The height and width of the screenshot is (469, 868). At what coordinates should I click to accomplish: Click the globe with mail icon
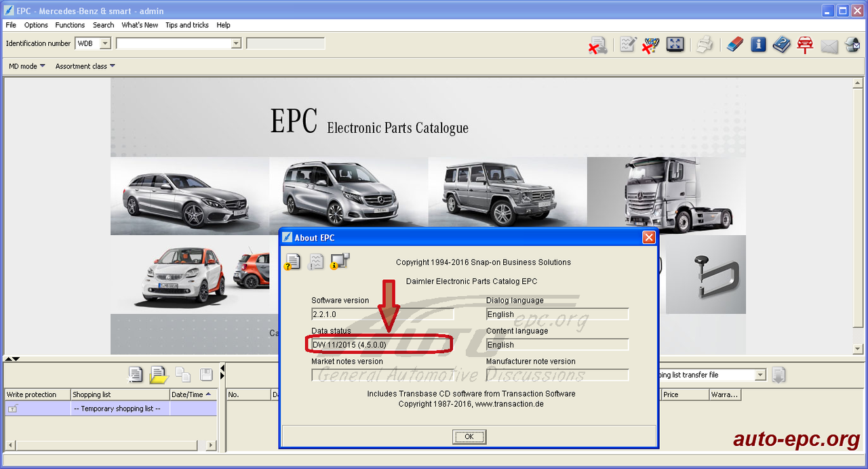pos(852,45)
